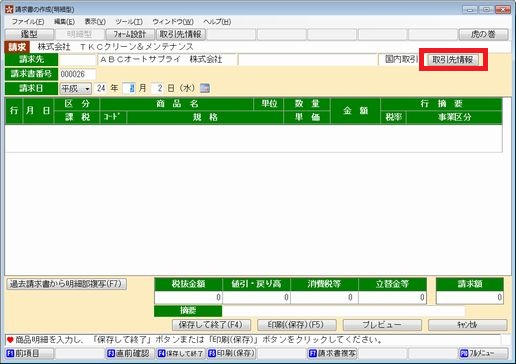Click 印刷(保存)(F5) button
The height and width of the screenshot is (364, 516).
[x=296, y=325]
